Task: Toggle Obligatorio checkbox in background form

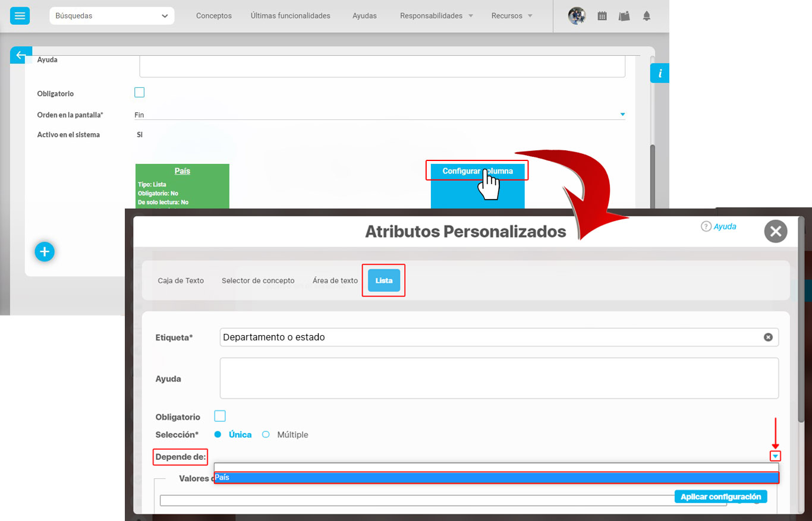Action: [140, 93]
